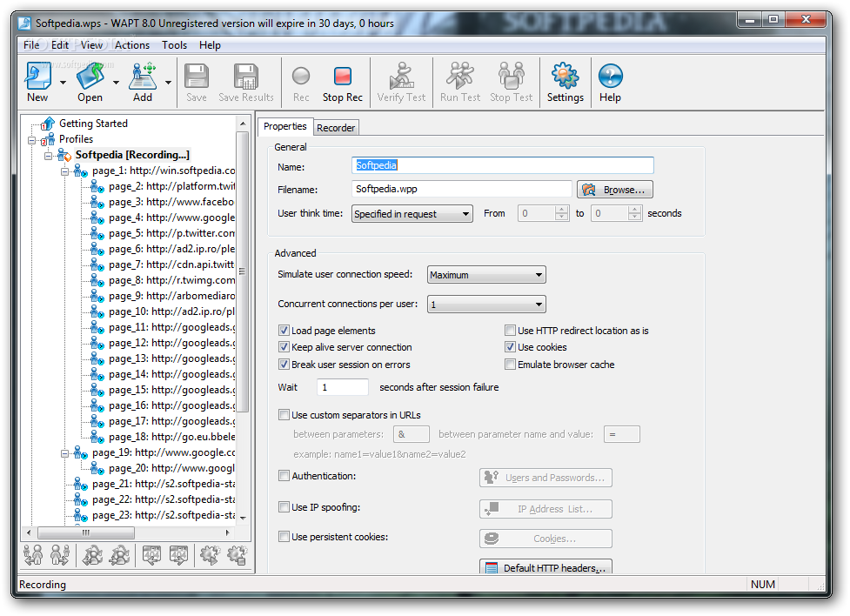Screen dimensions: 850x616
Task: Open the File menu
Action: click(x=31, y=45)
